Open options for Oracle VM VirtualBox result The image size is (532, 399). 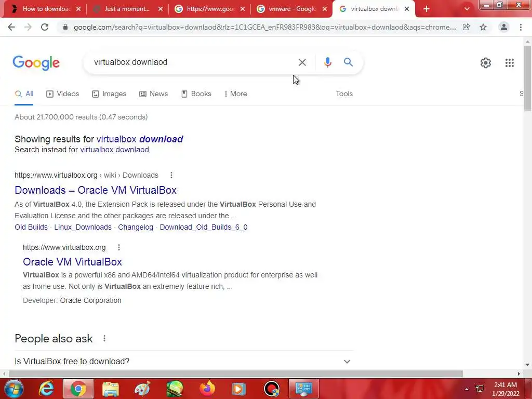[x=119, y=247]
